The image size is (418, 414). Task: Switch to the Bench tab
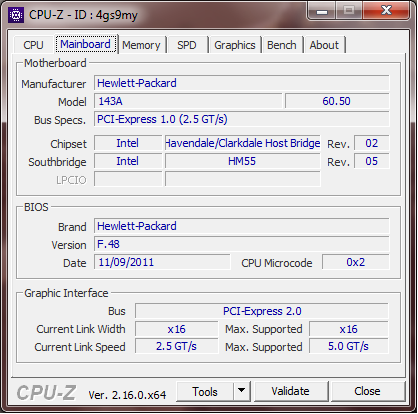[282, 45]
